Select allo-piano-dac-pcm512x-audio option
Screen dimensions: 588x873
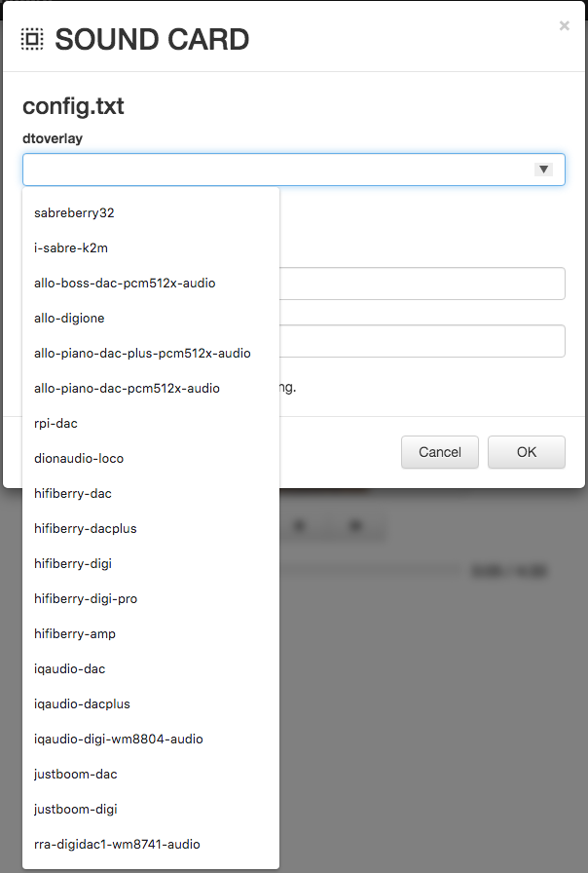click(x=151, y=388)
